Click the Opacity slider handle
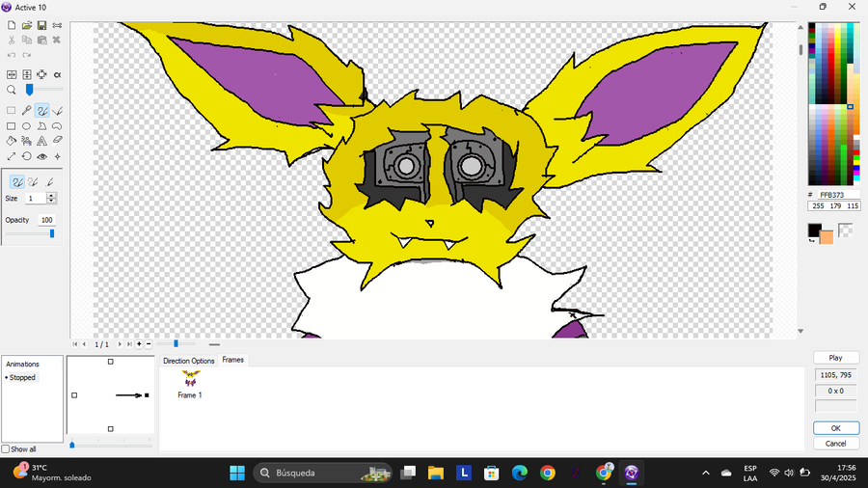The height and width of the screenshot is (488, 868). [x=52, y=234]
